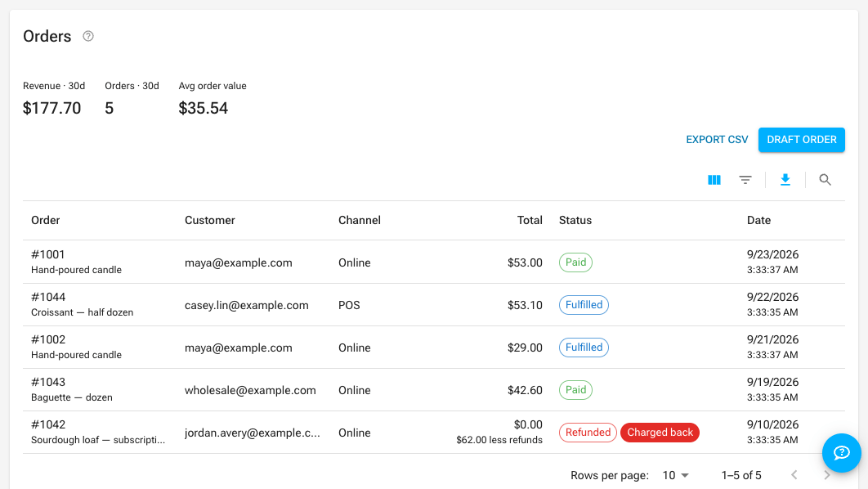868x489 pixels.
Task: Select customer casey.lin@example.com
Action: coord(246,305)
